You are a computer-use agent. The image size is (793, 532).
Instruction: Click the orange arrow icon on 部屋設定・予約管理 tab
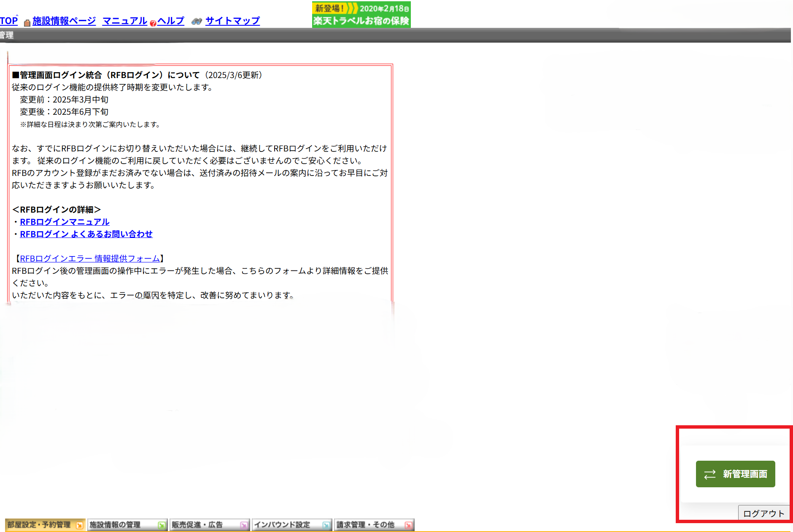[x=79, y=525]
